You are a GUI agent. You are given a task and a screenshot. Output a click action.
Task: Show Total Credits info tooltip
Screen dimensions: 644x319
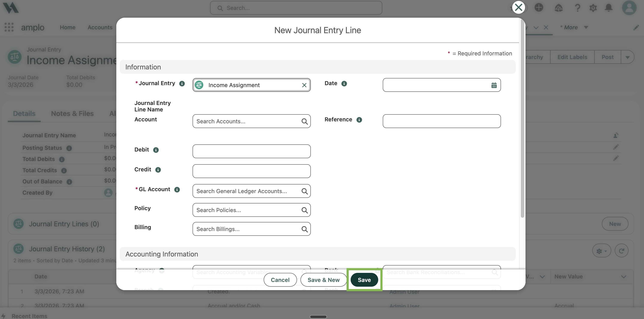[x=64, y=171]
